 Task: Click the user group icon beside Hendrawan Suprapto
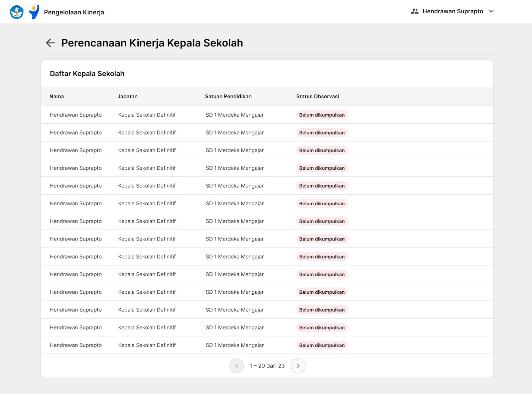pyautogui.click(x=415, y=11)
